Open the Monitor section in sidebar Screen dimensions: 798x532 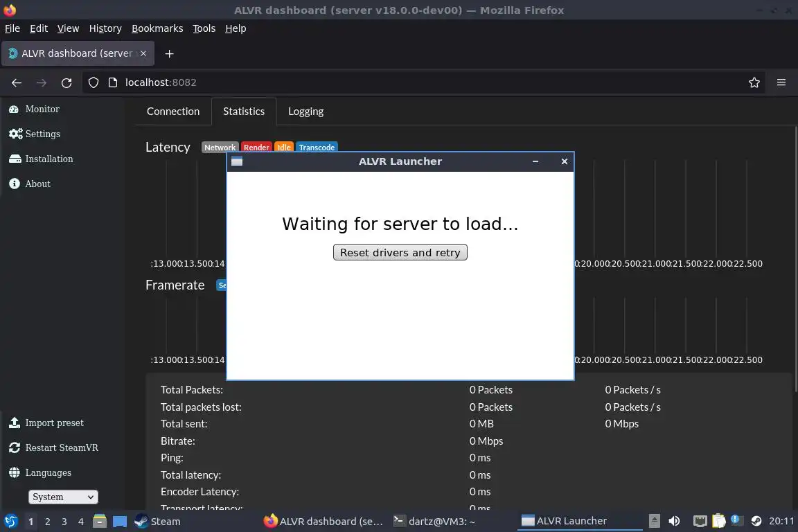coord(34,109)
